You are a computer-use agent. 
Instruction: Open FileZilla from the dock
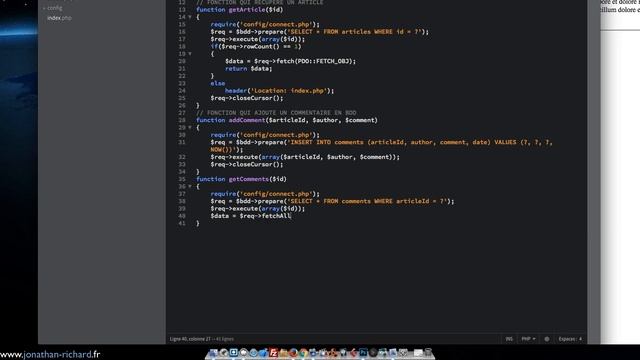[273, 353]
